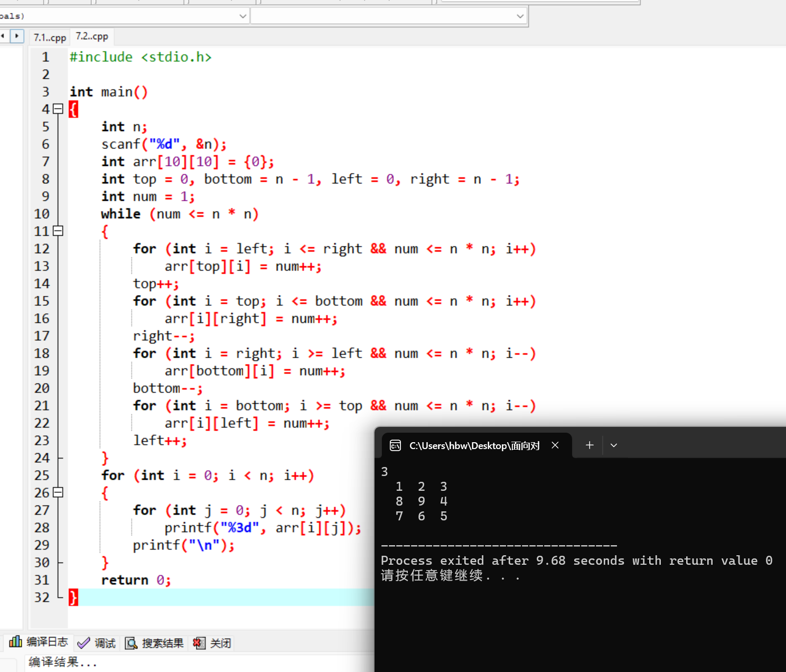
Task: Click the terminal output row 8 9 4
Action: pyautogui.click(x=421, y=501)
